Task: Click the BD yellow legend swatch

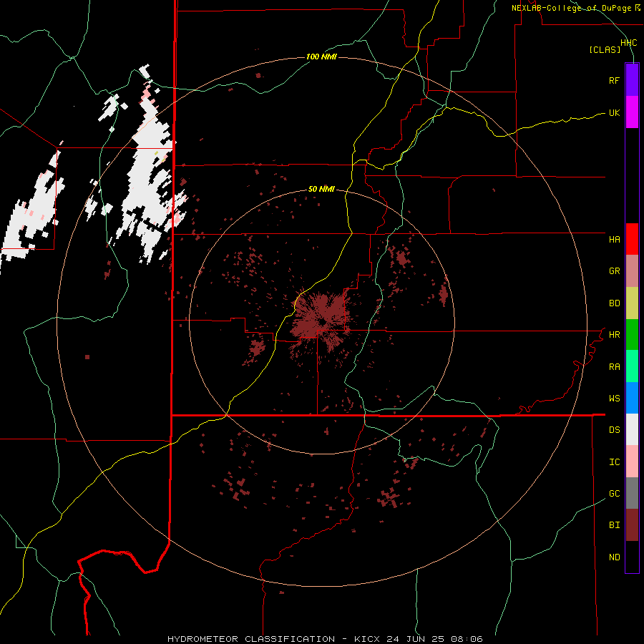Action: tap(632, 303)
